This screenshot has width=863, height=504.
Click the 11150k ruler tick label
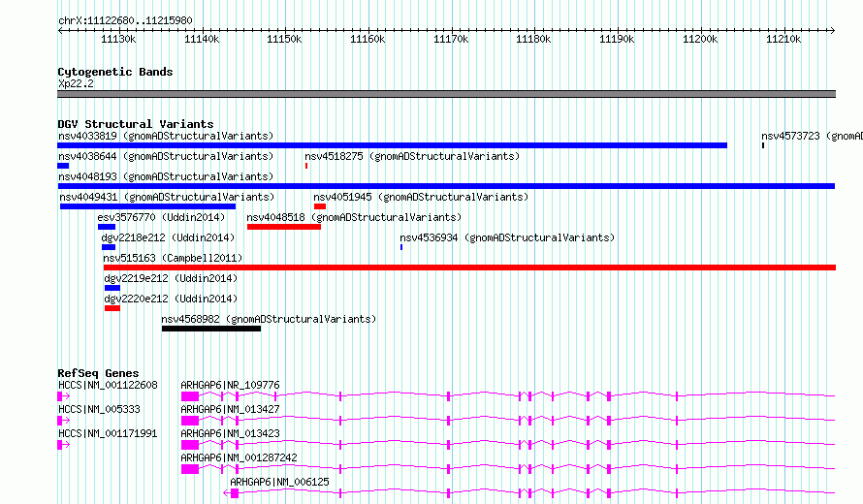[x=284, y=39]
